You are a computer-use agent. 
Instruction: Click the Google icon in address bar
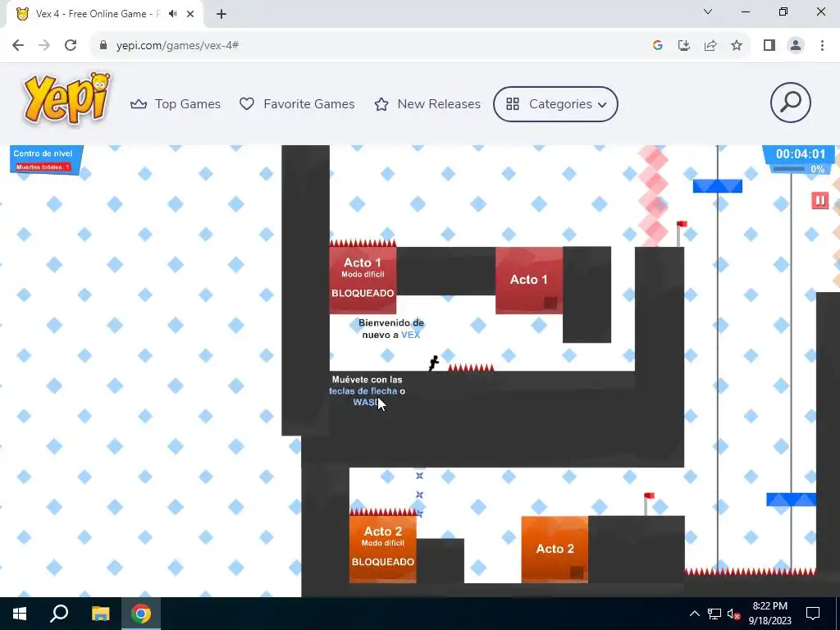tap(658, 46)
